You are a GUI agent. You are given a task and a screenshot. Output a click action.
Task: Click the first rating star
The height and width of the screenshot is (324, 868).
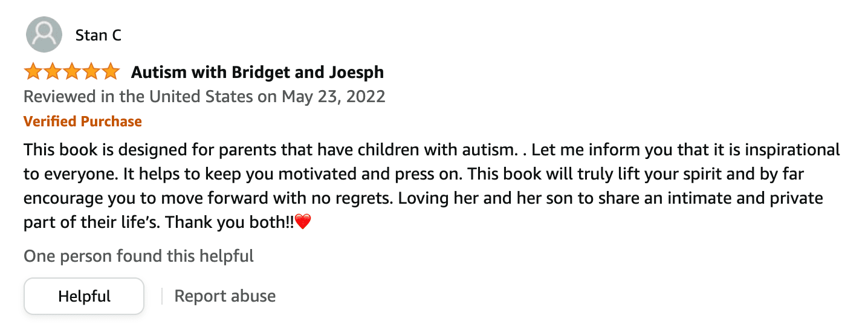(x=33, y=73)
